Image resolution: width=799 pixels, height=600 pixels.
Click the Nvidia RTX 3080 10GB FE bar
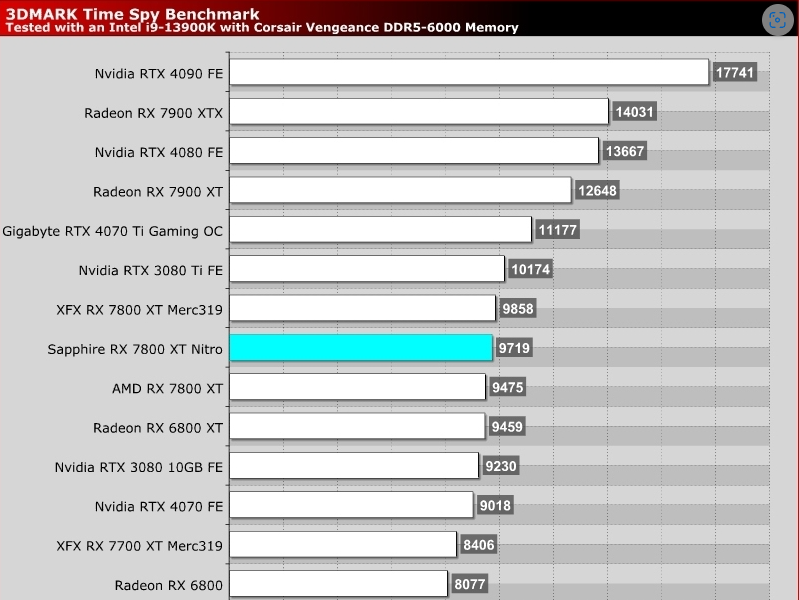(x=354, y=465)
